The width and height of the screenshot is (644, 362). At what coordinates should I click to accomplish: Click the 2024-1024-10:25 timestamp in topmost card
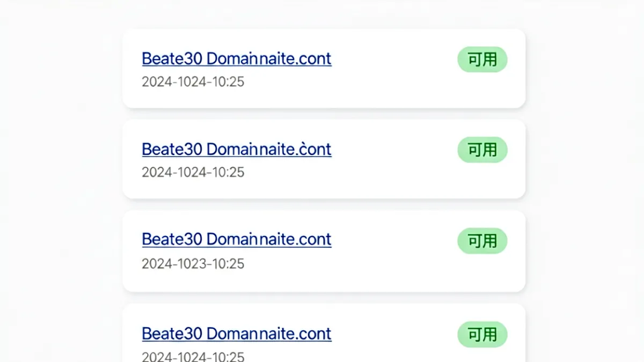click(x=193, y=82)
